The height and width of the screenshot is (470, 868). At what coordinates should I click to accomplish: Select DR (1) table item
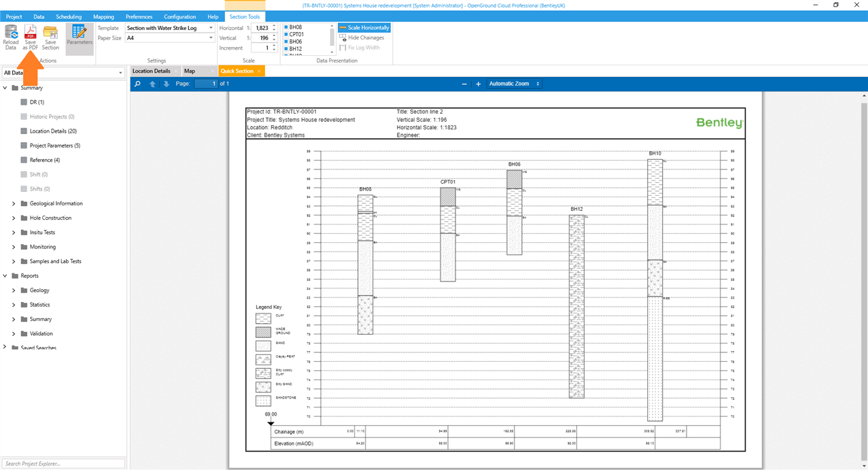tap(37, 102)
